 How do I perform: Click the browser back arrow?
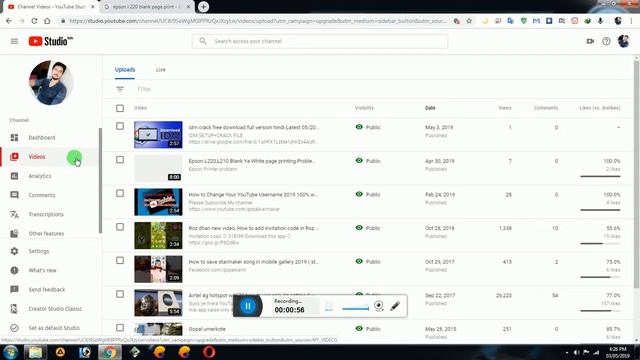pyautogui.click(x=9, y=21)
